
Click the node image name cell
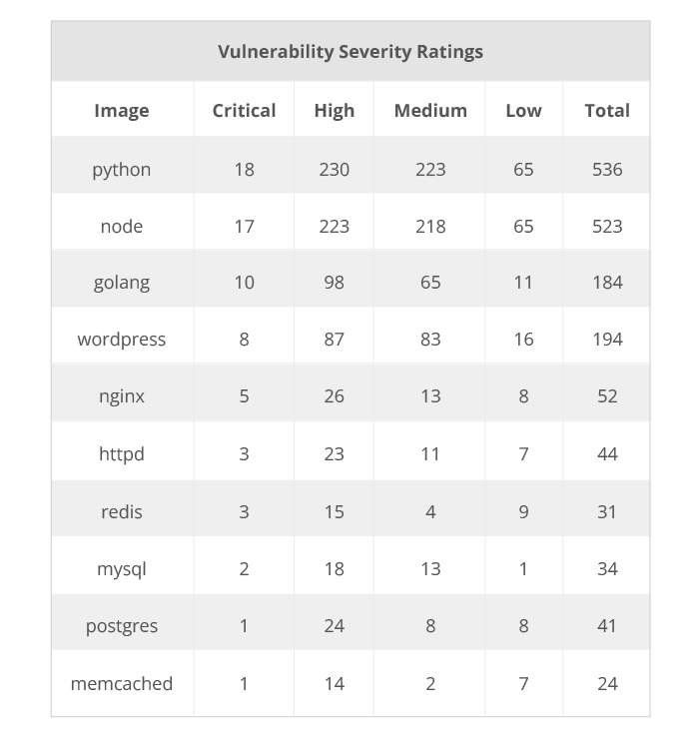tap(122, 226)
